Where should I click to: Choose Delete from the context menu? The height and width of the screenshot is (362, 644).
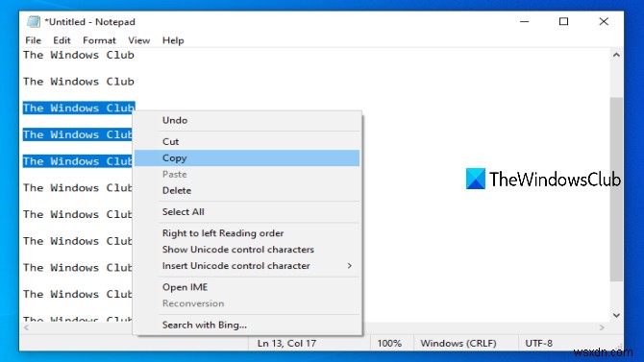(247, 190)
